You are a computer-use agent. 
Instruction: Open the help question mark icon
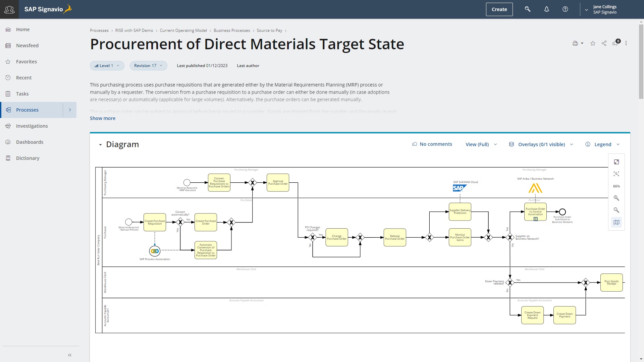point(565,9)
